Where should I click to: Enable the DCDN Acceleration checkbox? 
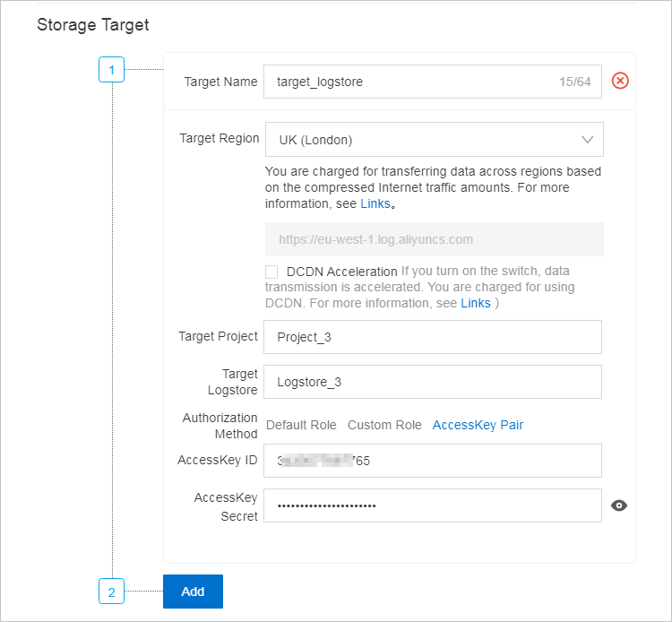click(271, 272)
